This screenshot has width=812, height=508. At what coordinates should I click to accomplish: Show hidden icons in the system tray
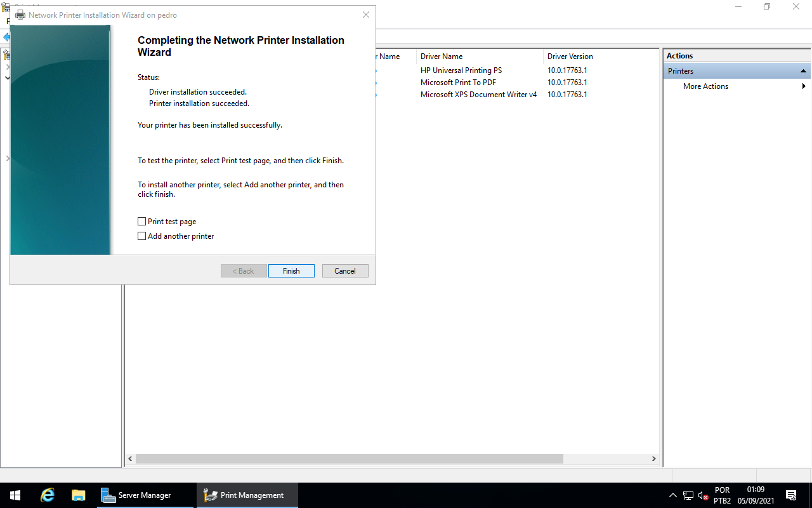673,495
